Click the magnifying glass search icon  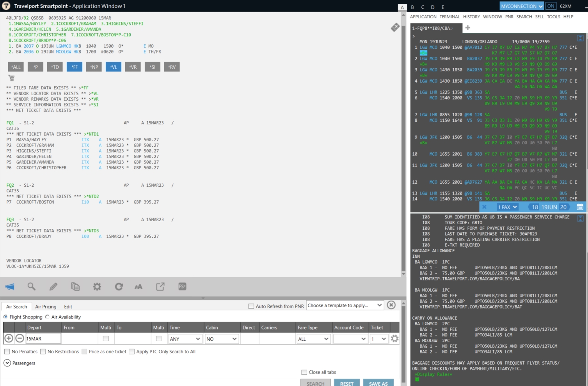[32, 287]
